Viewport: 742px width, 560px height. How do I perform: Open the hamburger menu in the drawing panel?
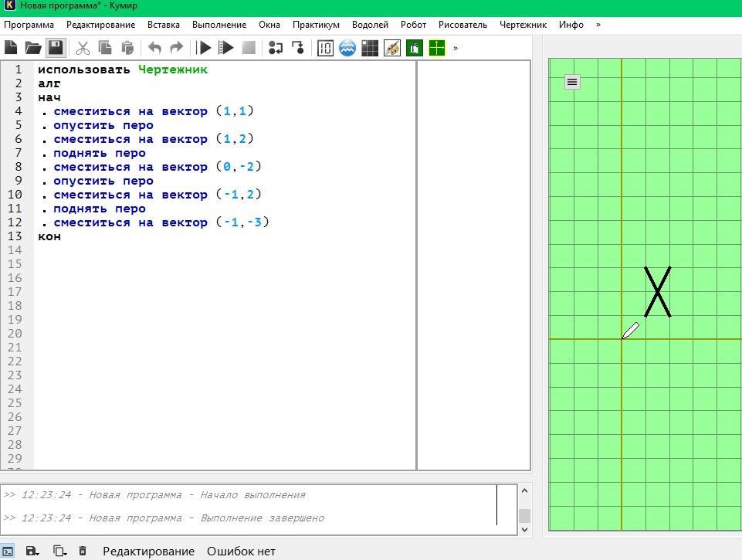point(572,82)
